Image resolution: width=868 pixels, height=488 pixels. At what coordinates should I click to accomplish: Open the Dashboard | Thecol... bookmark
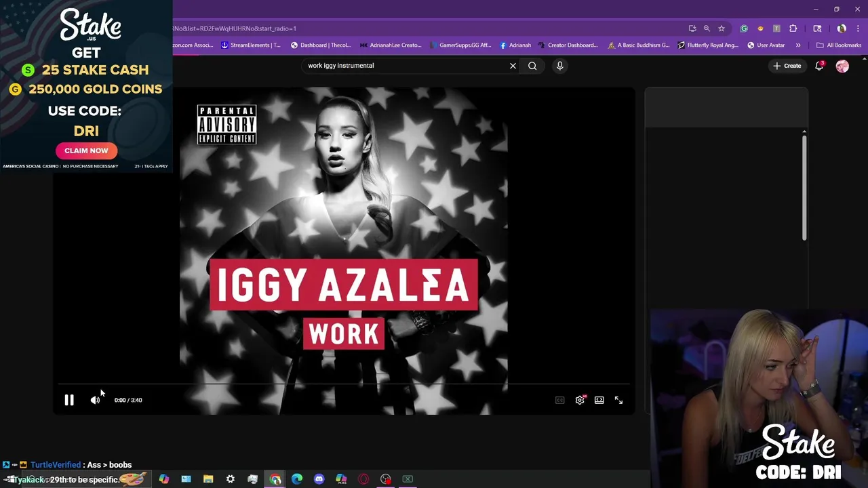coord(321,45)
